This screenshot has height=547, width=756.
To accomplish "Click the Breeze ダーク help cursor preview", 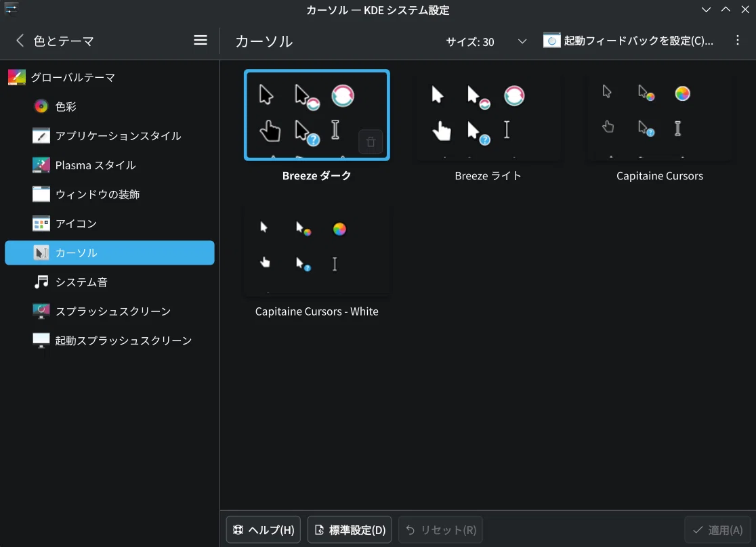I will (x=307, y=133).
